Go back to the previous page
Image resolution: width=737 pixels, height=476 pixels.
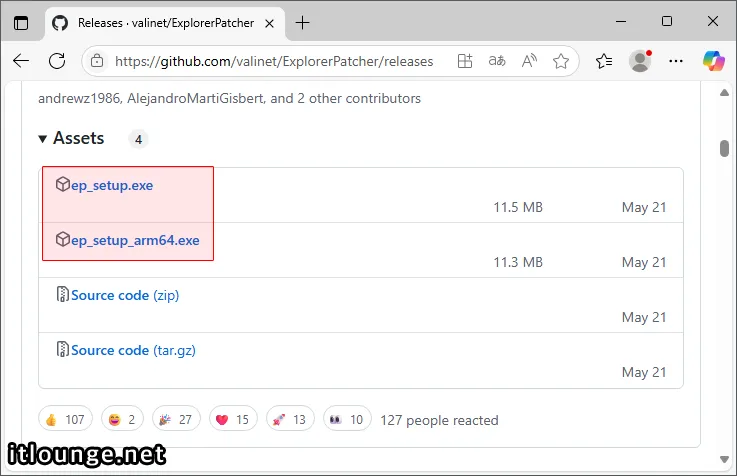21,61
